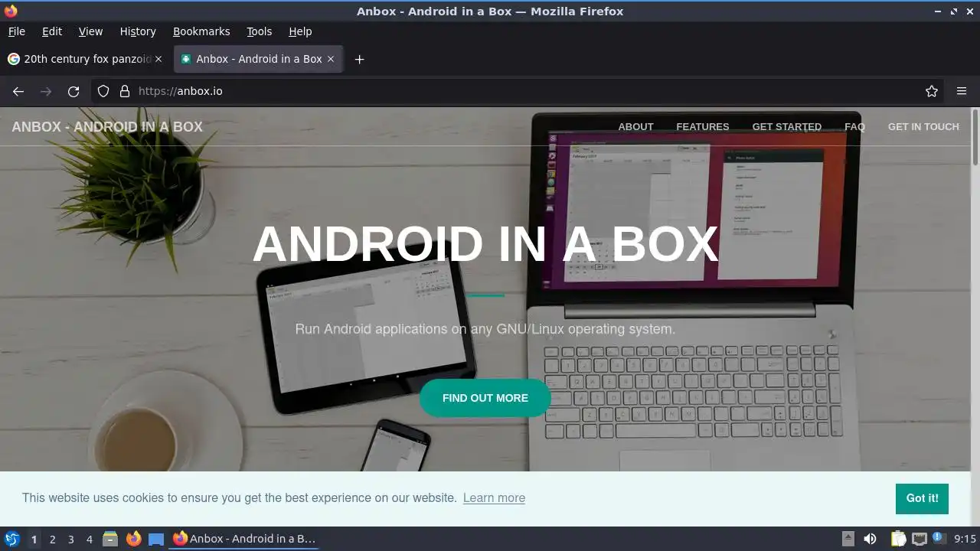Open the Firefox hamburger menu
The image size is (980, 551).
962,91
